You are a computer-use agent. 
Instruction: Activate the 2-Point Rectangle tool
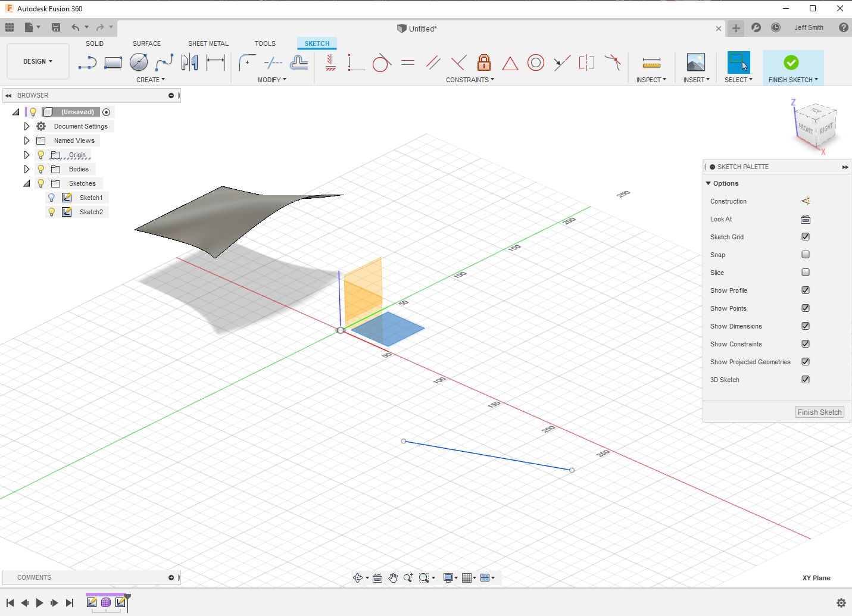point(113,62)
